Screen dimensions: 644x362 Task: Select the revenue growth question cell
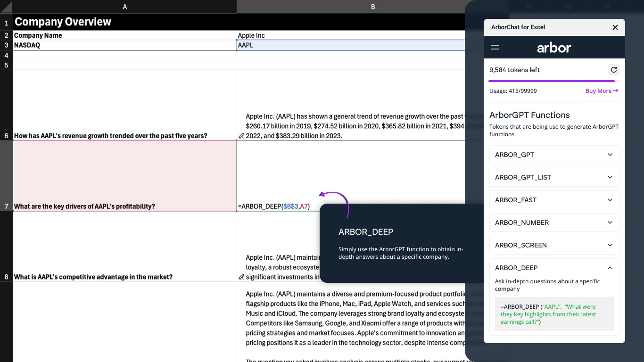point(125,105)
